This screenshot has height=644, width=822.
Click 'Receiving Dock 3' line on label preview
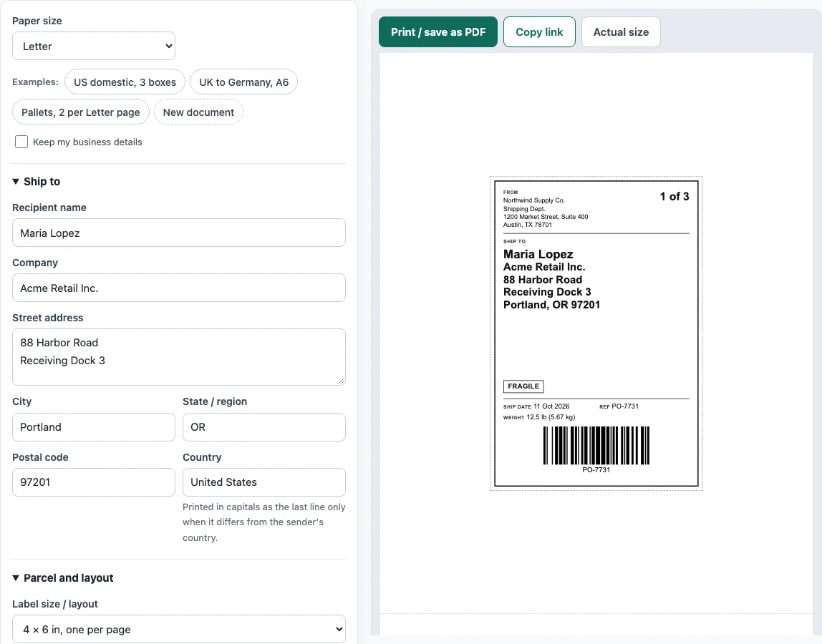(x=547, y=292)
